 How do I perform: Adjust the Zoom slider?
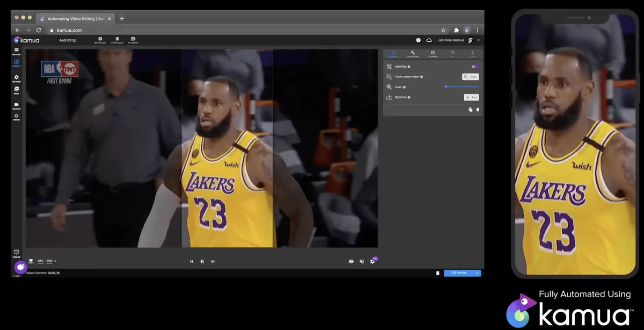(462, 87)
